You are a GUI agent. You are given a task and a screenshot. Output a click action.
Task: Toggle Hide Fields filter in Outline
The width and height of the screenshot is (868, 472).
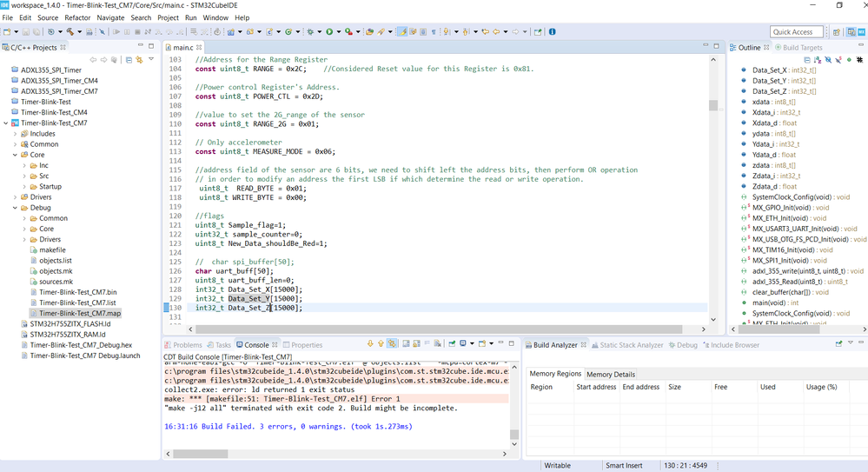point(828,59)
